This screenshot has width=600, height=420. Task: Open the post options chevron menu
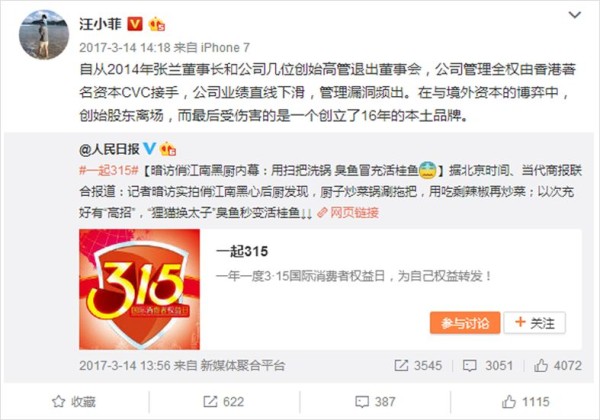click(x=575, y=15)
